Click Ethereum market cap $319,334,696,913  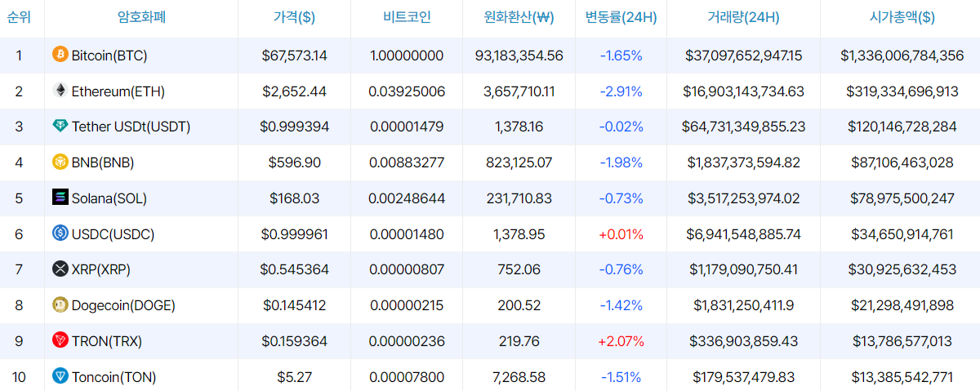(902, 91)
